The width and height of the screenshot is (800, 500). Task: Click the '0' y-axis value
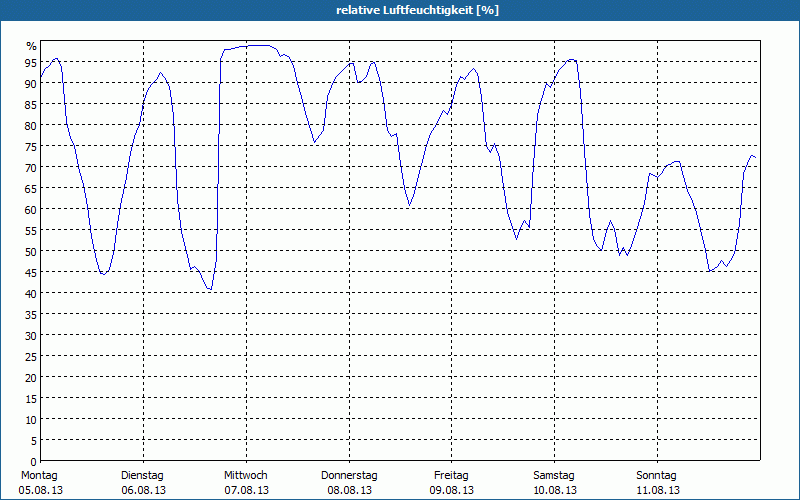pos(34,462)
